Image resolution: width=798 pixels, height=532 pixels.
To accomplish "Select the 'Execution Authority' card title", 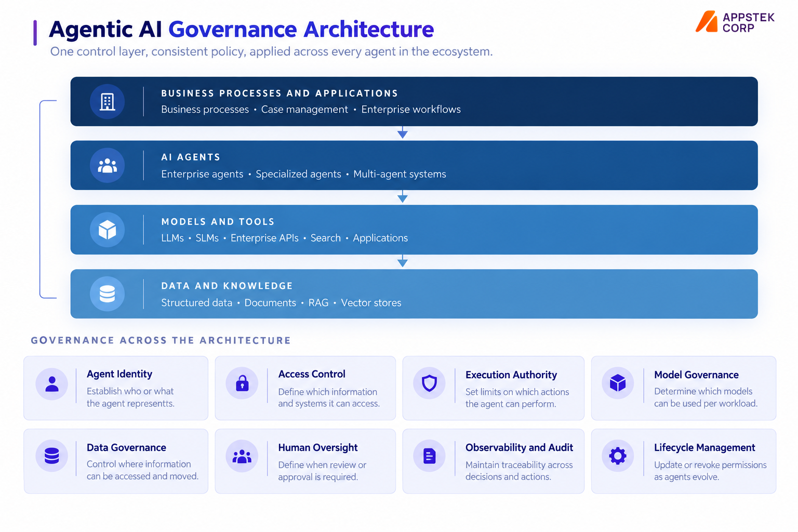I will (511, 375).
